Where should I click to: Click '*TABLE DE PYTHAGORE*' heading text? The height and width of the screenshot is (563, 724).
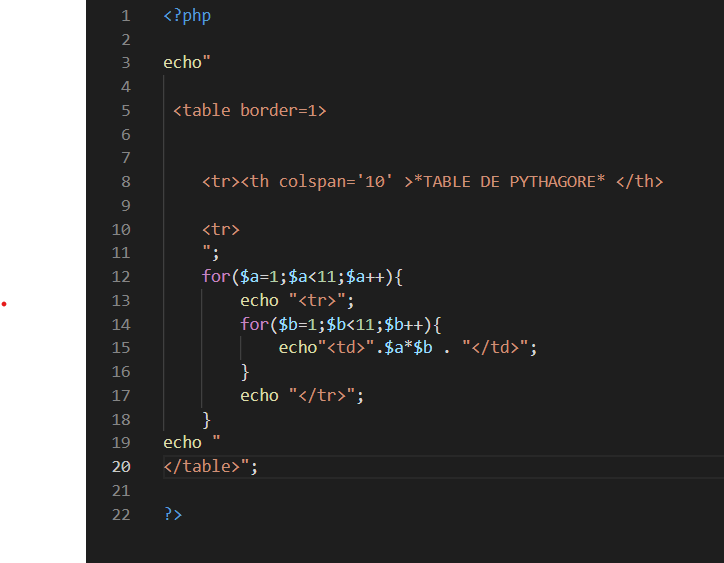coord(509,182)
